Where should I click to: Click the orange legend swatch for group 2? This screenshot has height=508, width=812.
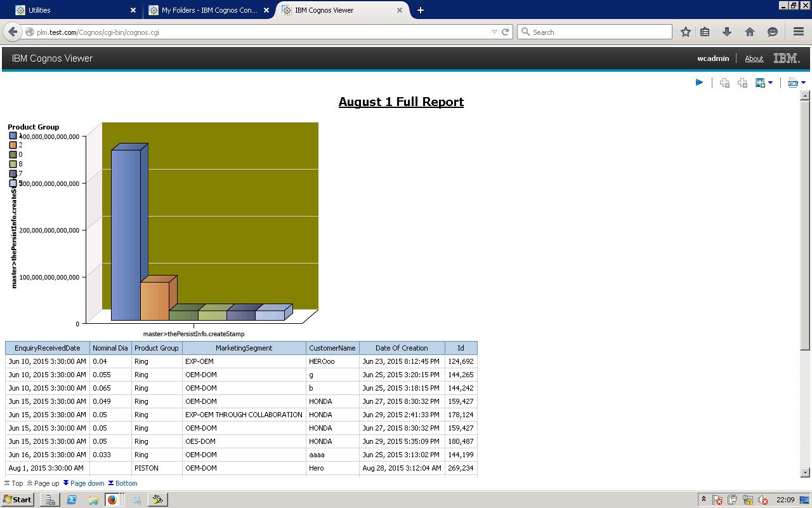[x=13, y=145]
